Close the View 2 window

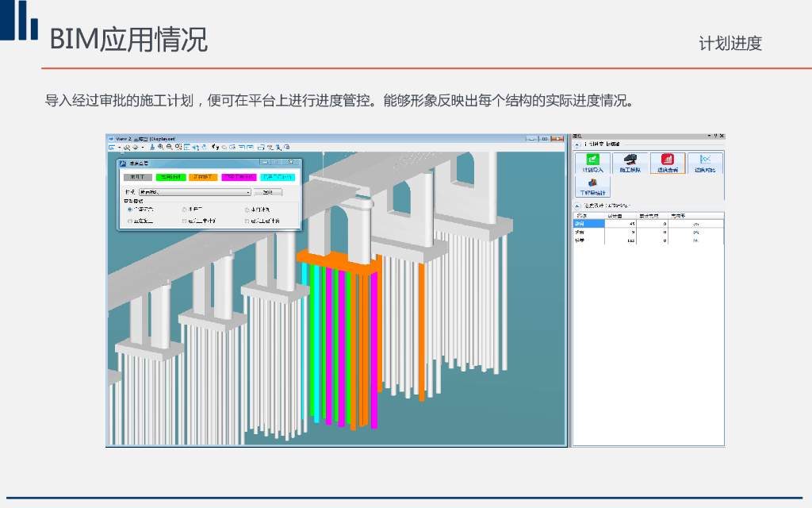coord(557,139)
